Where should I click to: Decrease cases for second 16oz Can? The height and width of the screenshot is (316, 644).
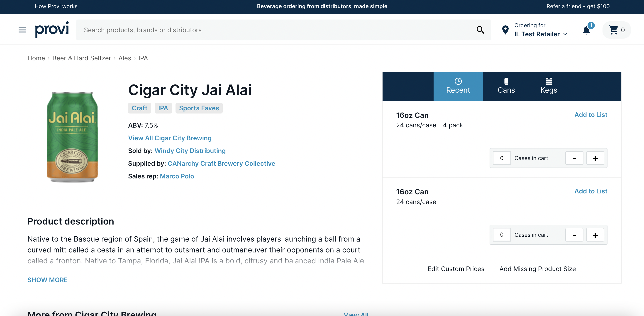tap(574, 235)
